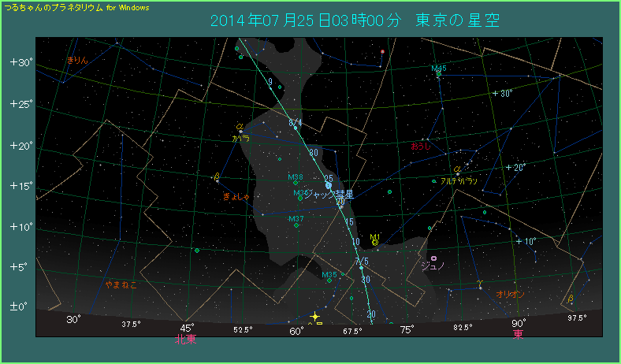Click the east direction label (東)
Viewport: 621px width, 364px height.
(x=518, y=335)
